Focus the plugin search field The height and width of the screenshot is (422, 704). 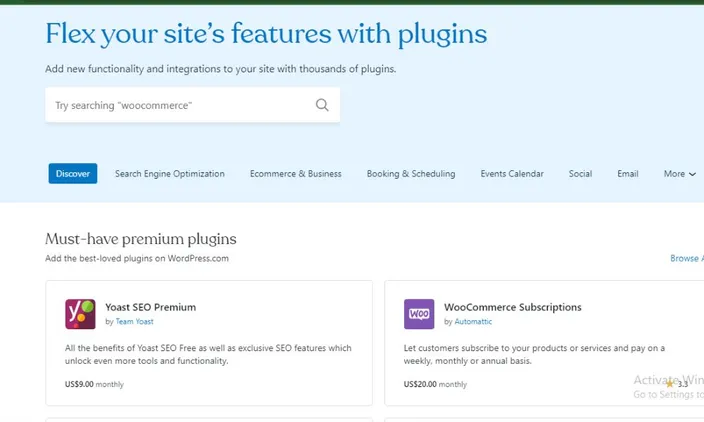pos(193,105)
